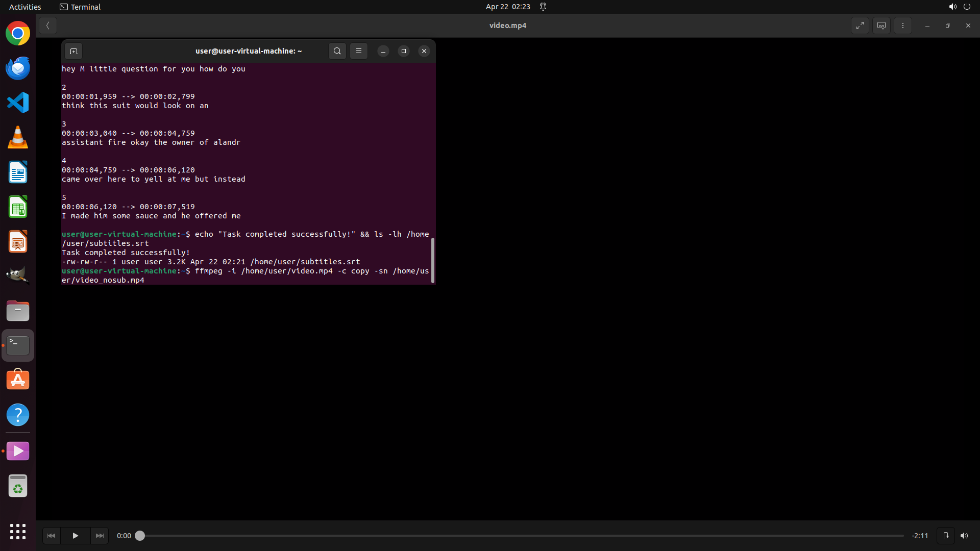
Task: Open Activities overview
Action: click(x=25, y=7)
